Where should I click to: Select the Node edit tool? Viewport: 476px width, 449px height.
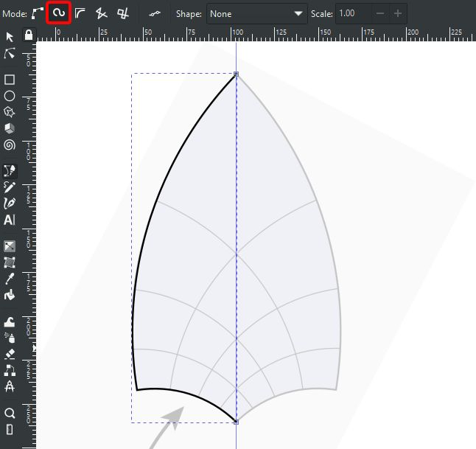coord(10,53)
